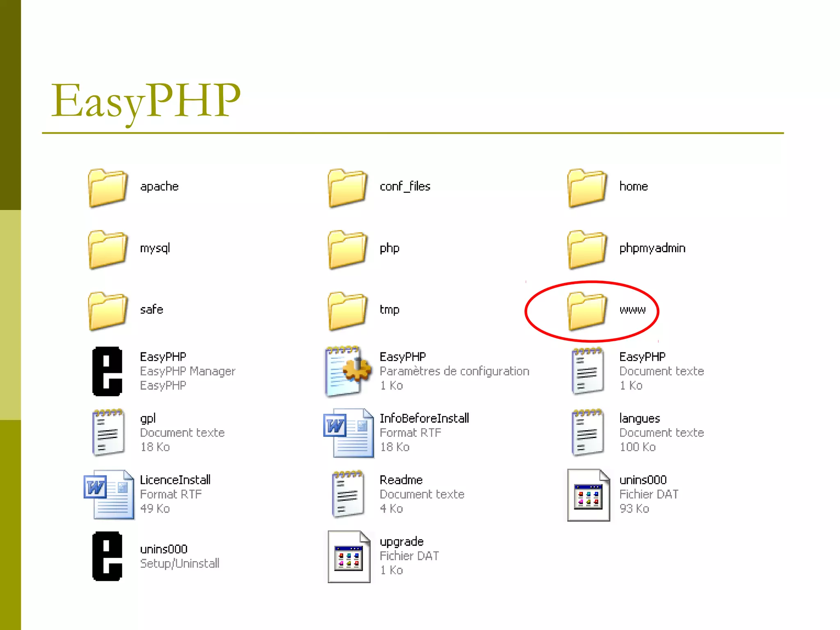Click the conf_files folder name
The width and height of the screenshot is (840, 630).
(405, 187)
